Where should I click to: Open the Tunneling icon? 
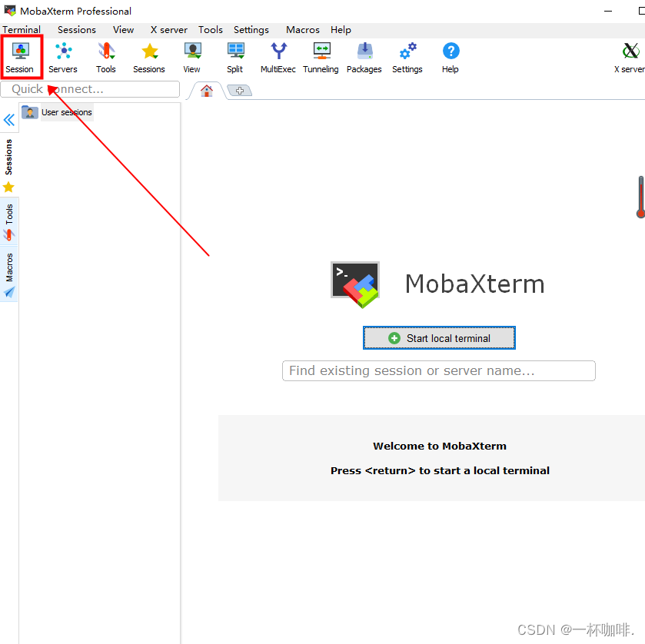(321, 57)
